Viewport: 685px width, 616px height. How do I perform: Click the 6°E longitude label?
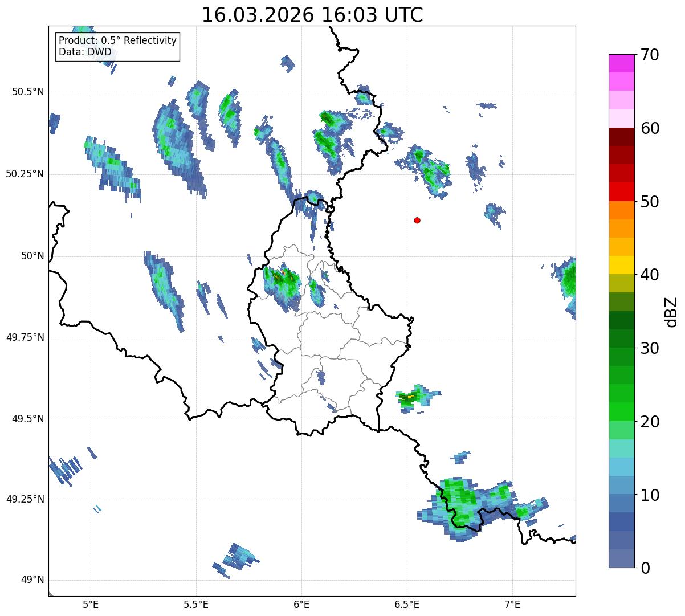301,604
